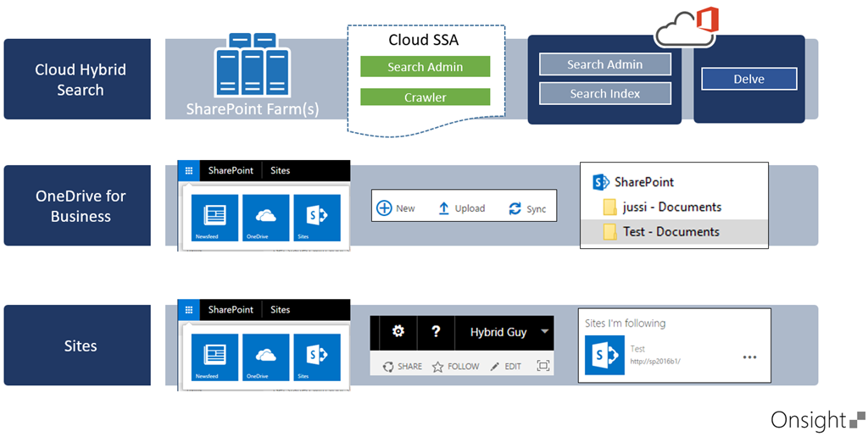Click SharePoint logo beside SharePoint heading
The height and width of the screenshot is (437, 868).
(601, 182)
